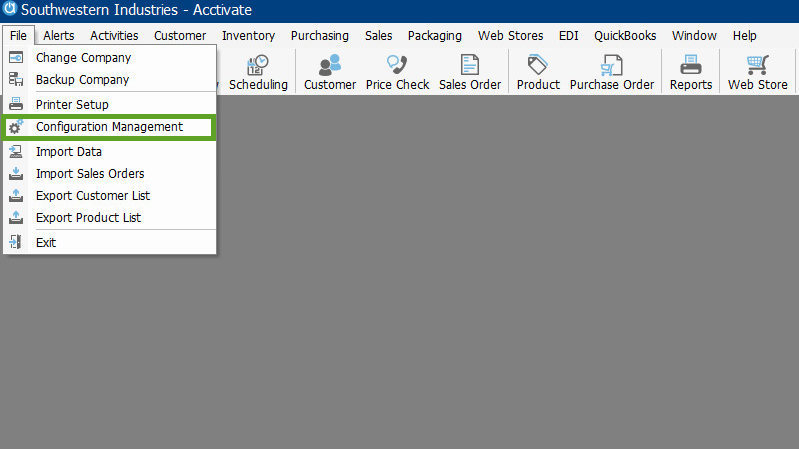Screen dimensions: 799x449
Task: Select Configuration Management menu entry
Action: coord(110,127)
